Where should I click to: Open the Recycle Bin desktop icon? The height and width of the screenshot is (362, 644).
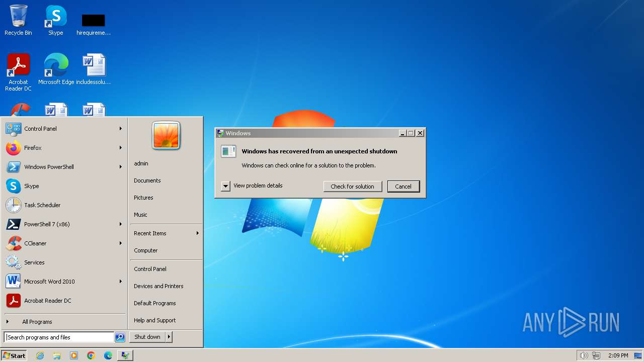18,20
